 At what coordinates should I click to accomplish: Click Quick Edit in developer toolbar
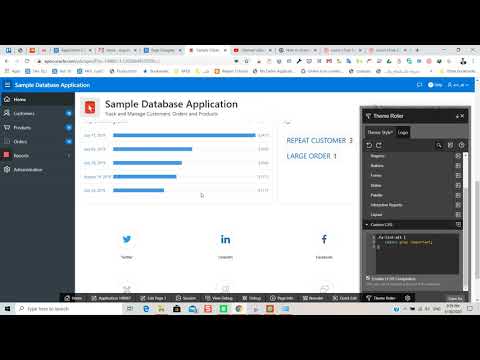(345, 298)
